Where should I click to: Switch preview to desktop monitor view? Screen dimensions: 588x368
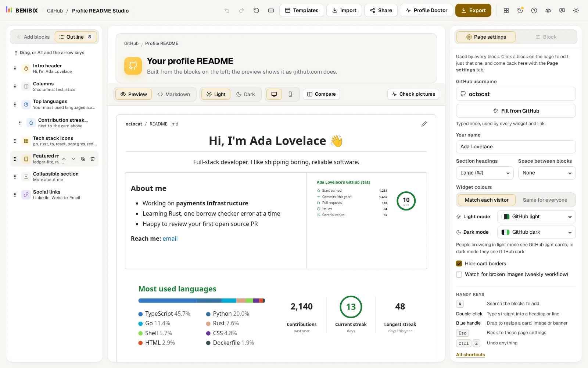point(274,94)
